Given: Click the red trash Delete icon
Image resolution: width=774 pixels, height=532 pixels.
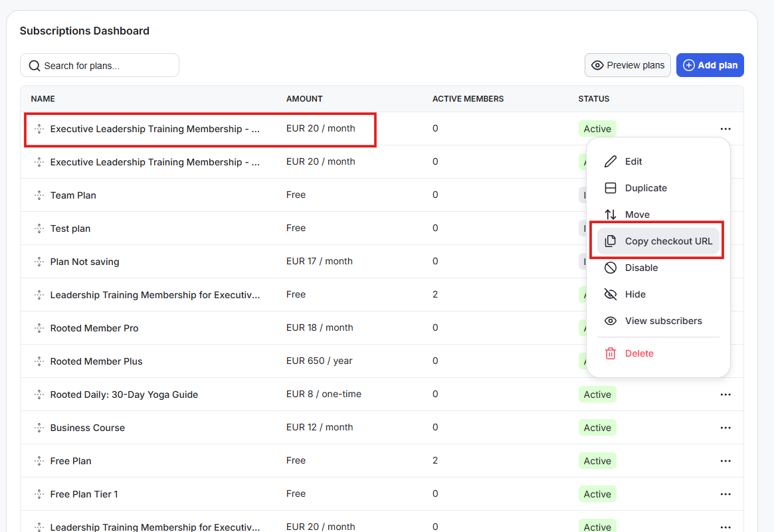Looking at the screenshot, I should [x=611, y=353].
